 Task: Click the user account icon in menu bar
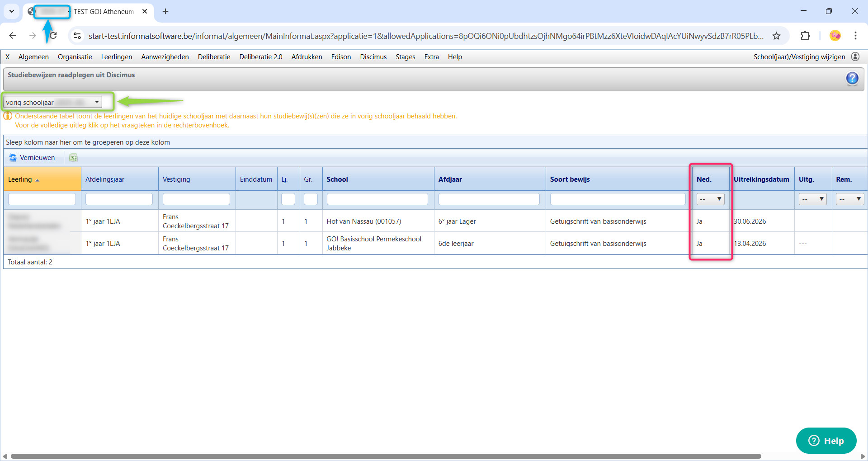[855, 56]
